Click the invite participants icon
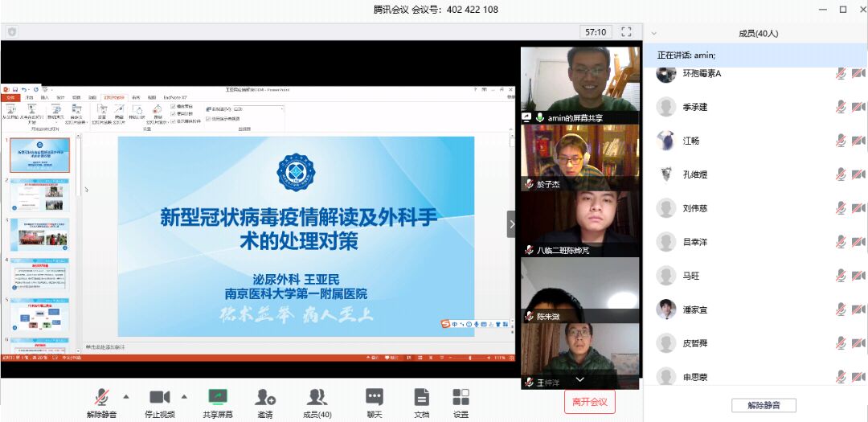Screen dimensions: 868x422 (x=265, y=397)
